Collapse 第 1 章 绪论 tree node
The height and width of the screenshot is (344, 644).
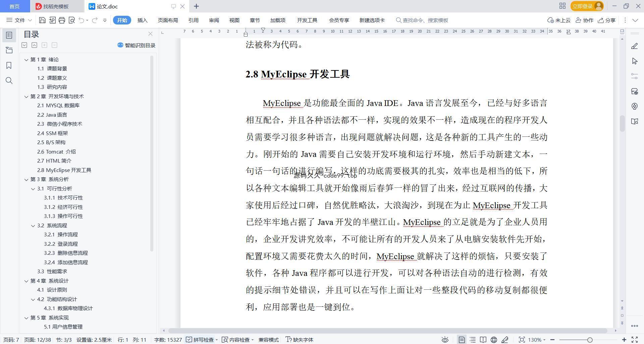[26, 60]
